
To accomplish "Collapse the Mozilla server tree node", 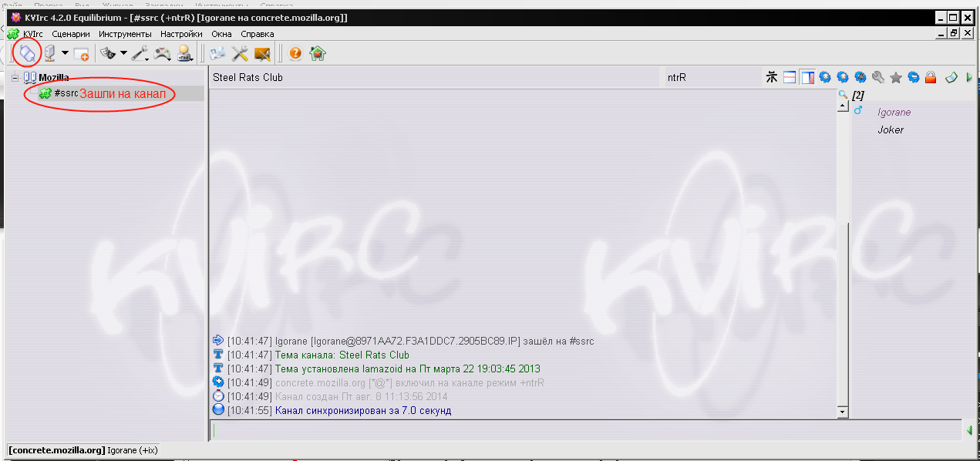I will click(x=15, y=78).
